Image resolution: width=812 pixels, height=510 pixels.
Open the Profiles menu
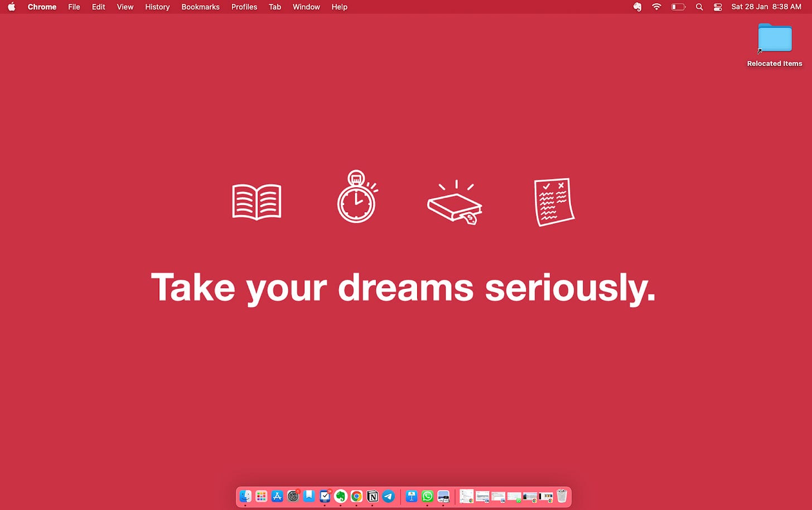point(244,7)
